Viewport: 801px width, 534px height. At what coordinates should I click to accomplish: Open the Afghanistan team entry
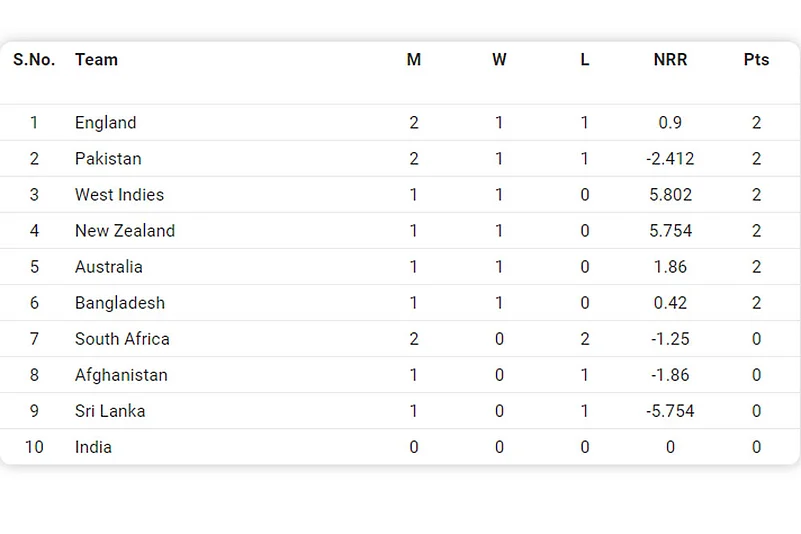[x=121, y=375]
